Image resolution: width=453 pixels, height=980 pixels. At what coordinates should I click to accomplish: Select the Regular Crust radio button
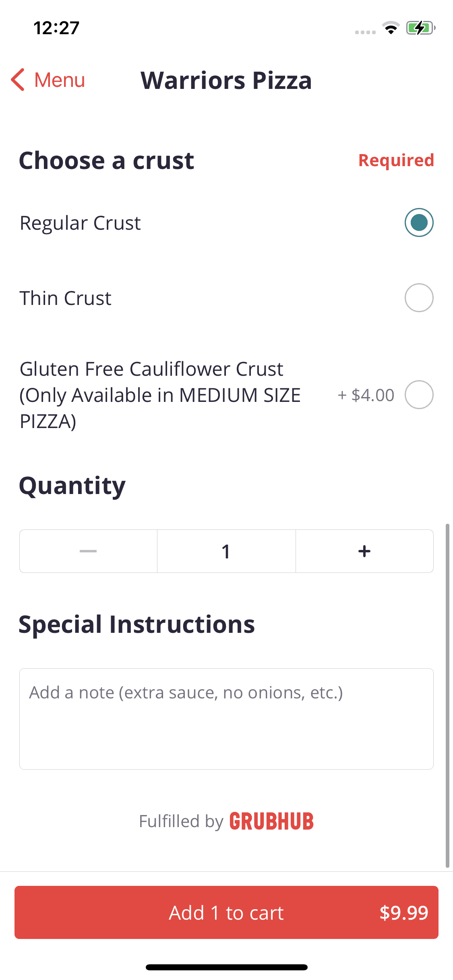419,222
